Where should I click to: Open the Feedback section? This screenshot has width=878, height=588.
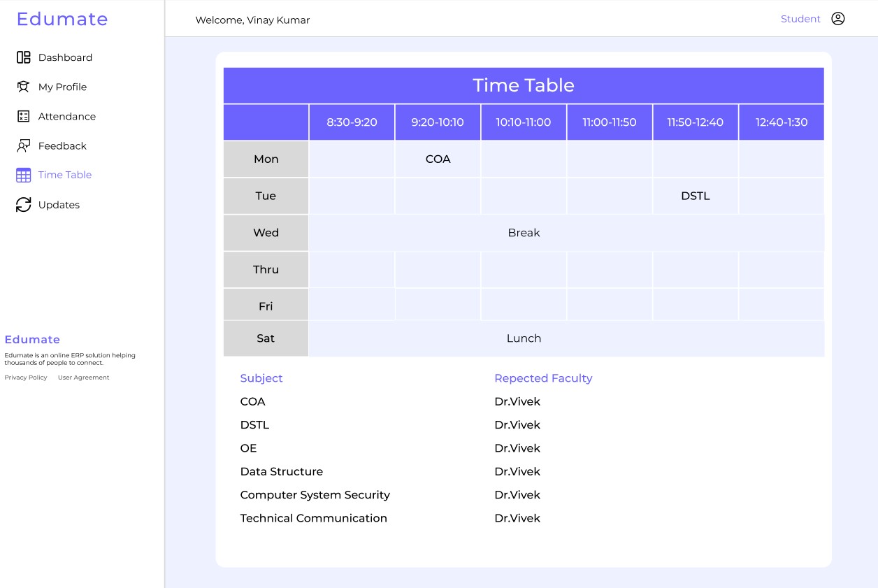point(62,145)
